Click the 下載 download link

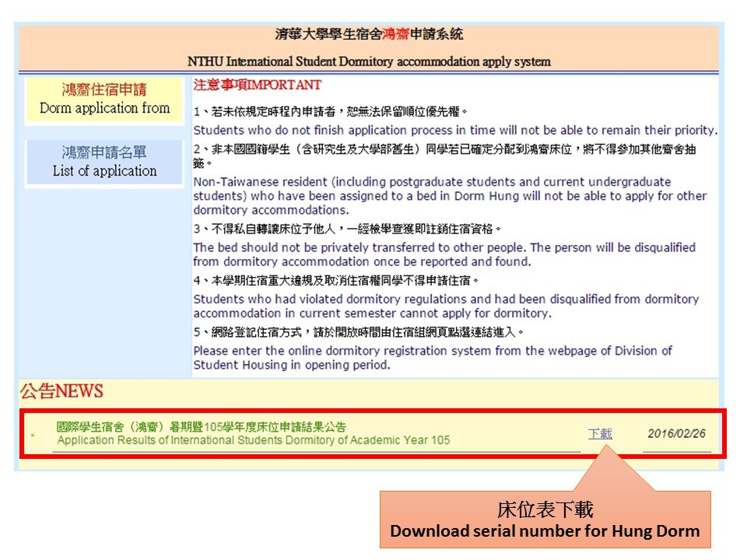click(600, 434)
